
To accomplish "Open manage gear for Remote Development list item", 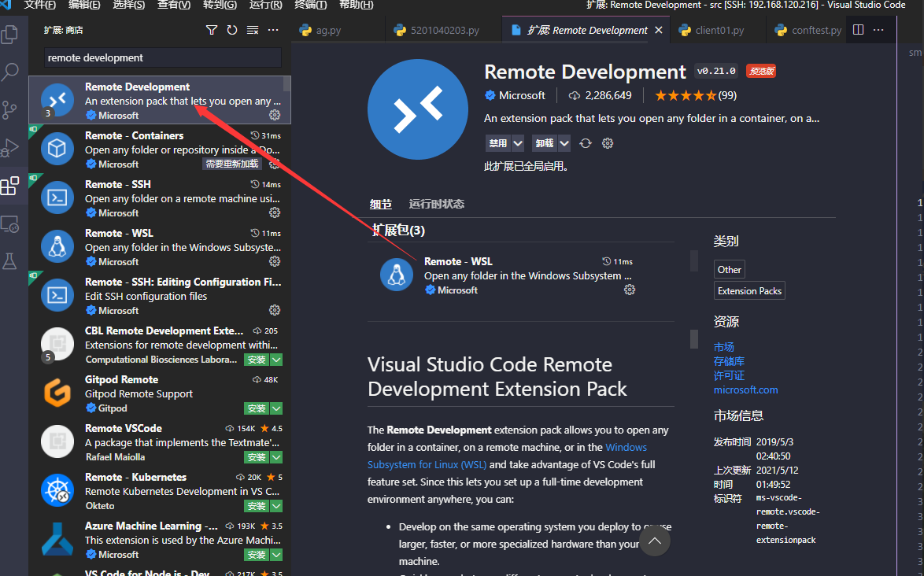I will click(275, 115).
